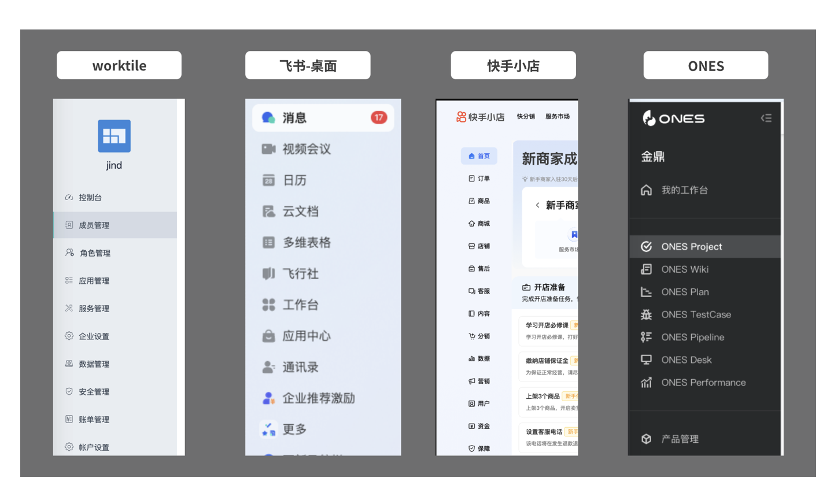The height and width of the screenshot is (504, 834).
Task: Click the 快分销 link in top bar
Action: 525,117
